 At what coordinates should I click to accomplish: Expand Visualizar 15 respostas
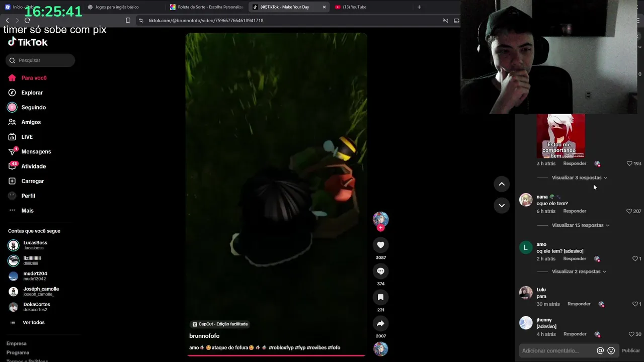click(x=580, y=225)
